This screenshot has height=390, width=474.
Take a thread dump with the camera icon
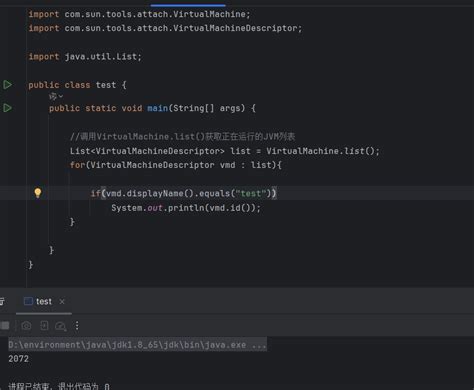tap(26, 325)
